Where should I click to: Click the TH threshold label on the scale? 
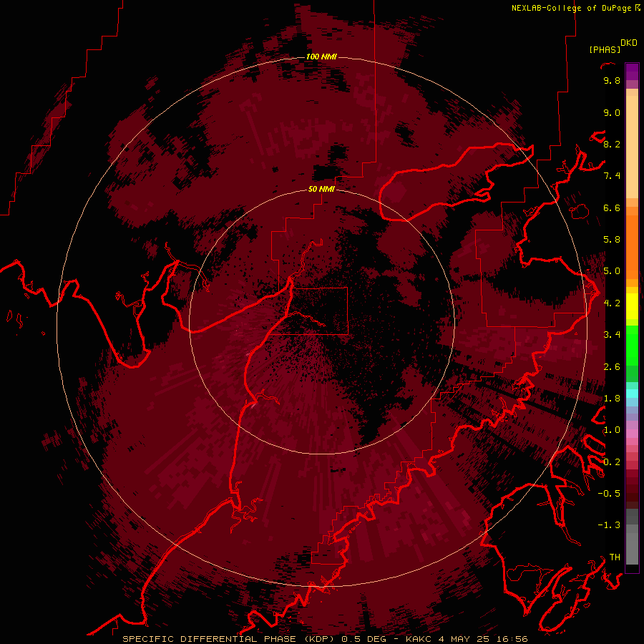click(615, 557)
